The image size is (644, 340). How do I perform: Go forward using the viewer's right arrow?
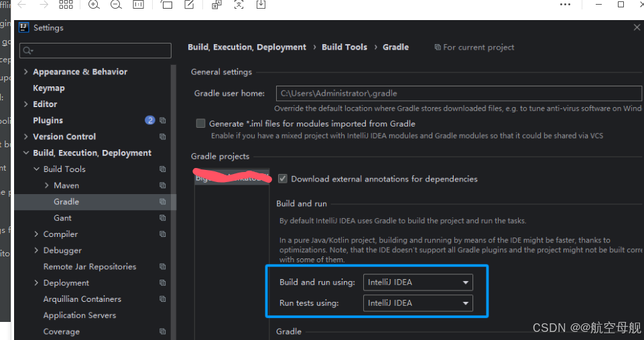click(44, 5)
